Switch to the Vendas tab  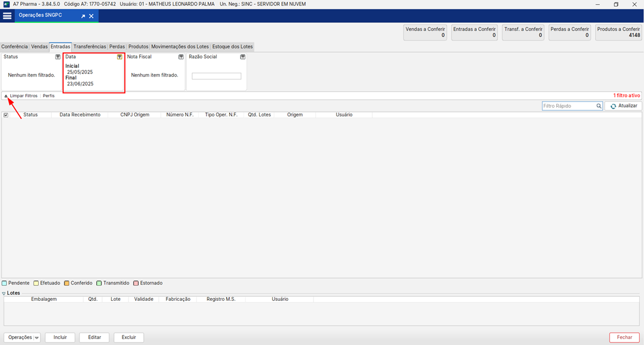pos(39,47)
